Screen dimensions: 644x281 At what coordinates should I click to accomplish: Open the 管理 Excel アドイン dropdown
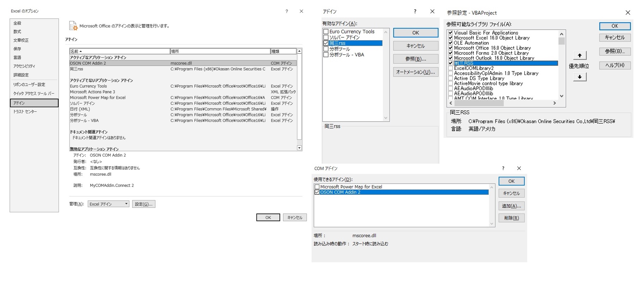(108, 204)
